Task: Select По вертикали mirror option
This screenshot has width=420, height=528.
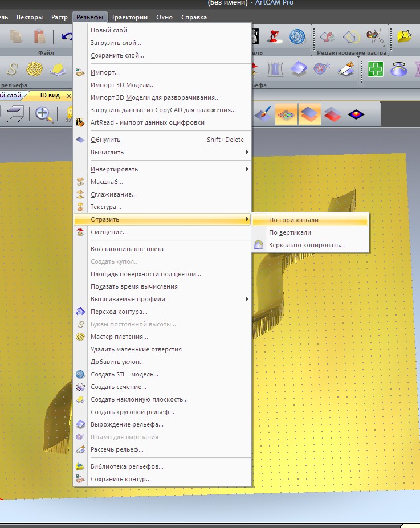Action: click(310, 232)
